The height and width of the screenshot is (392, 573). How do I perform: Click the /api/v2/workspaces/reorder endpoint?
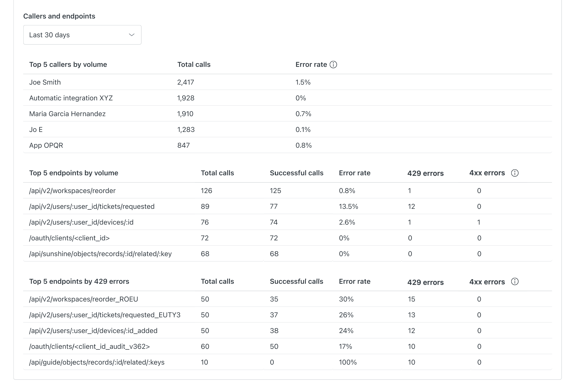[x=72, y=191]
